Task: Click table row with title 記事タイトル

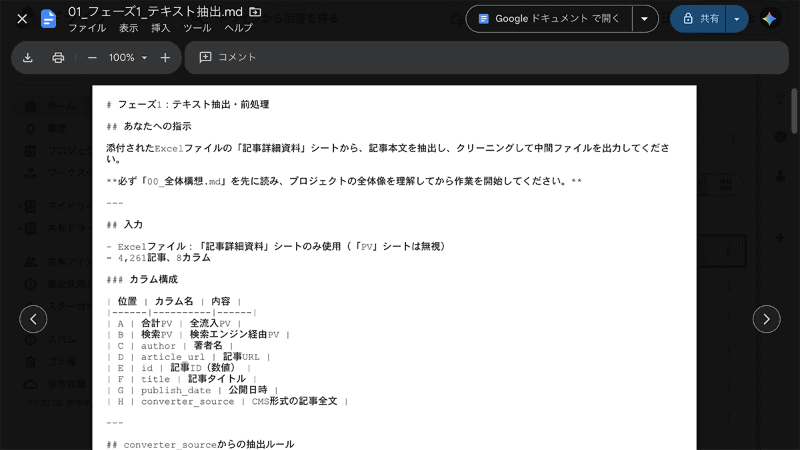Action: point(181,379)
